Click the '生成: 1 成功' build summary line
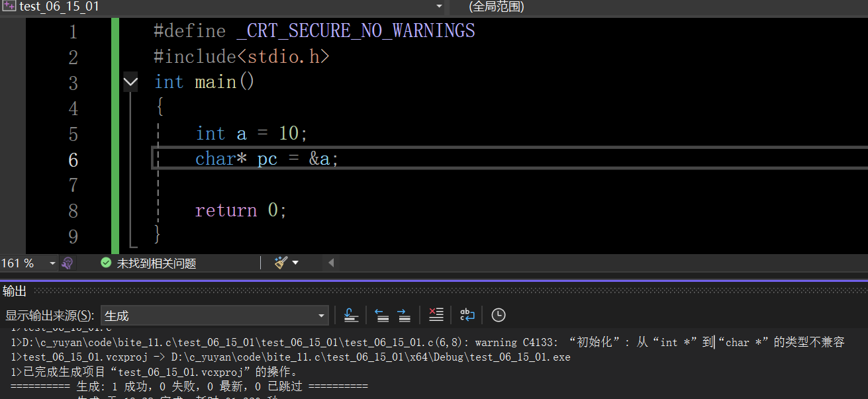The width and height of the screenshot is (868, 399). point(189,386)
